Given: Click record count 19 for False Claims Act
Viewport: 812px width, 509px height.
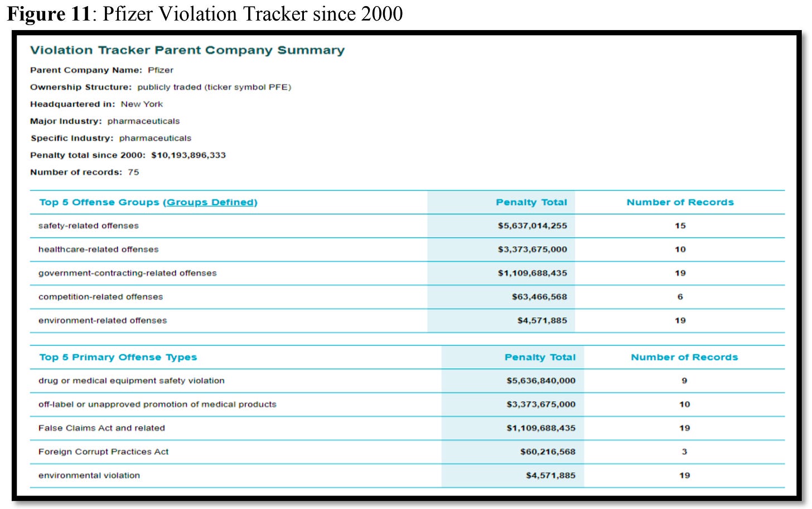Looking at the screenshot, I should [x=684, y=428].
